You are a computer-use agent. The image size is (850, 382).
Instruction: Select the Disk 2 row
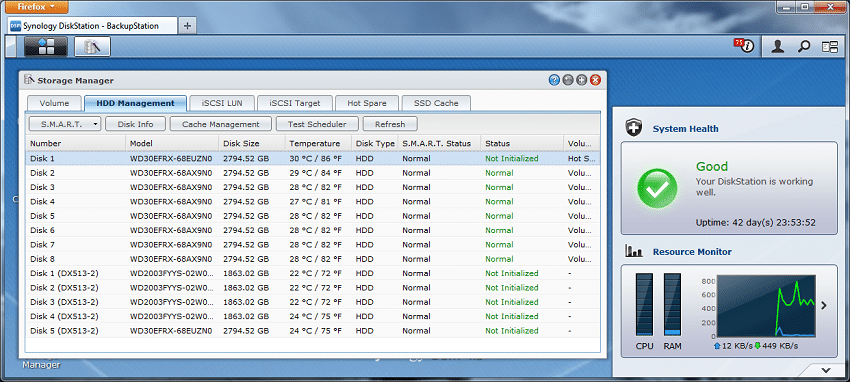pos(313,173)
